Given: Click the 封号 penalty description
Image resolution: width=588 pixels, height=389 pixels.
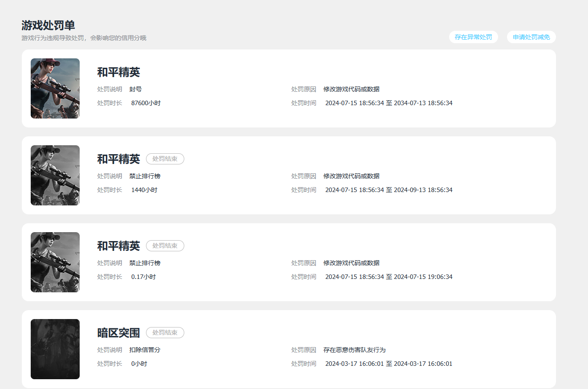Looking at the screenshot, I should (x=136, y=89).
